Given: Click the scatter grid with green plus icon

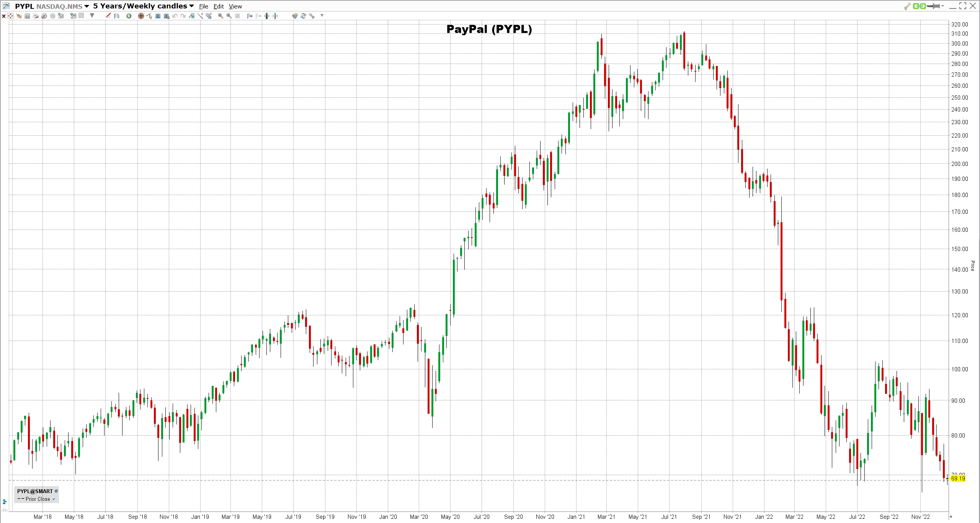Looking at the screenshot, I should (61, 16).
